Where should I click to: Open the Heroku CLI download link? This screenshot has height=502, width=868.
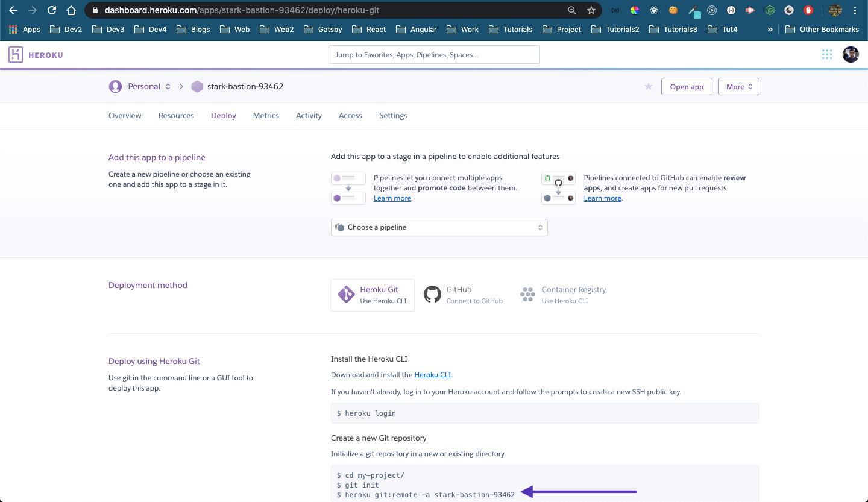click(433, 375)
